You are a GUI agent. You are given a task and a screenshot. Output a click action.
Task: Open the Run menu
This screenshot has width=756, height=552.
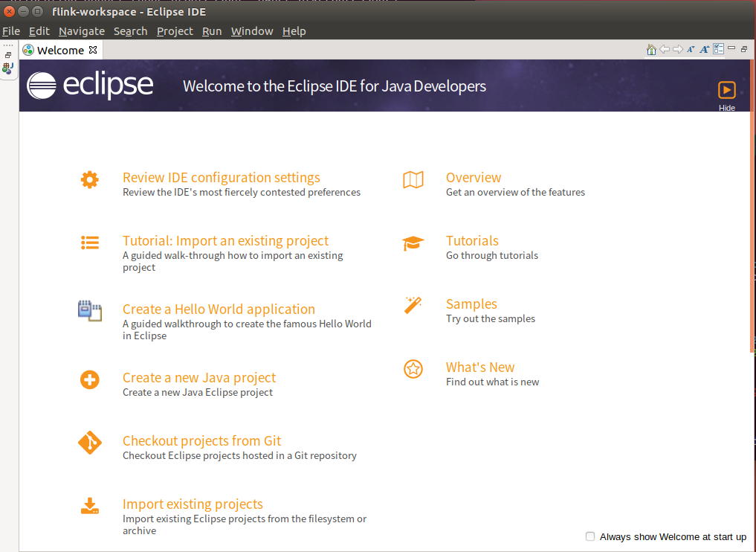click(x=211, y=31)
